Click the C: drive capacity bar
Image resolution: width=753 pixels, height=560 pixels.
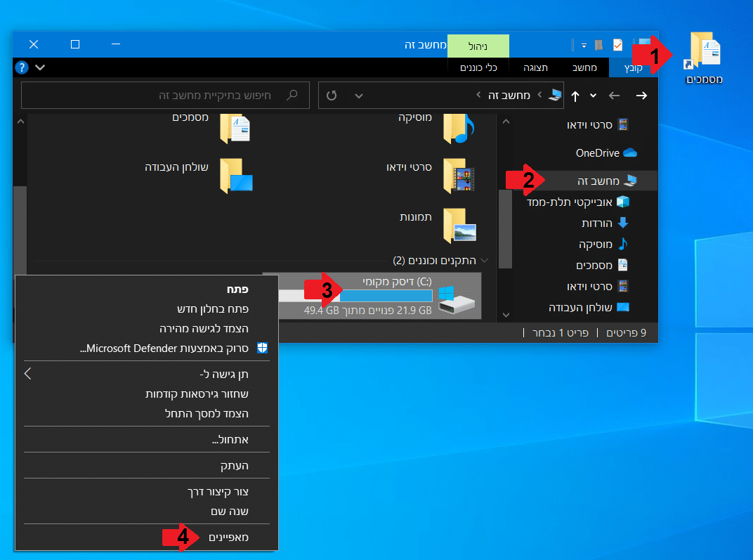[x=356, y=296]
